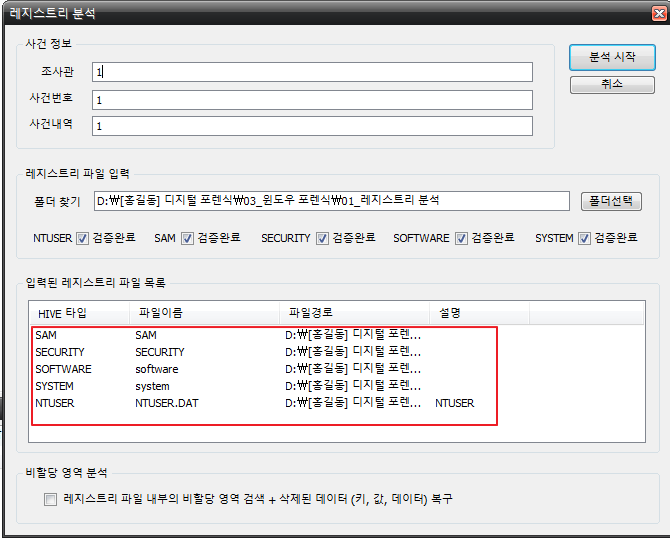Toggle the SOFTWARE checkbox
670x540 pixels.
pyautogui.click(x=461, y=238)
